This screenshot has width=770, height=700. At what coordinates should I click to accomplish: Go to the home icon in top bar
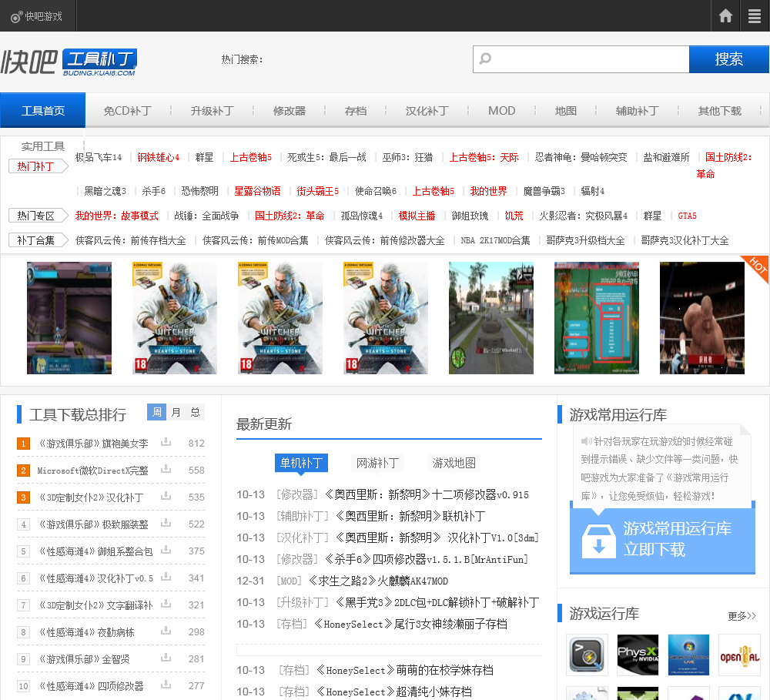[725, 15]
